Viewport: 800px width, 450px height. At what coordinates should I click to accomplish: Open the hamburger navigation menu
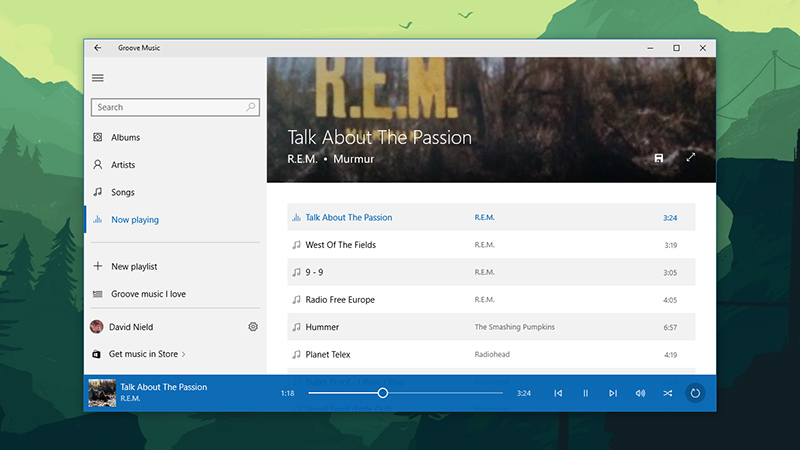coord(97,78)
